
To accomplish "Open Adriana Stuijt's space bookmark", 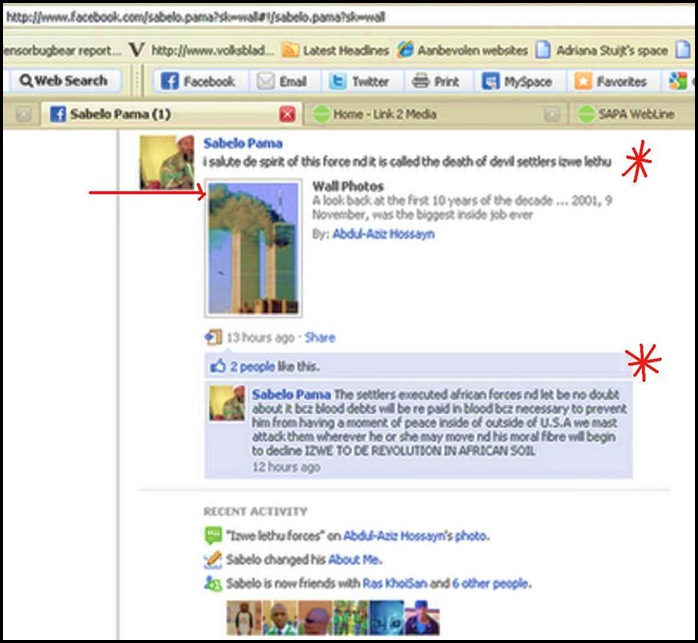I will click(x=601, y=50).
